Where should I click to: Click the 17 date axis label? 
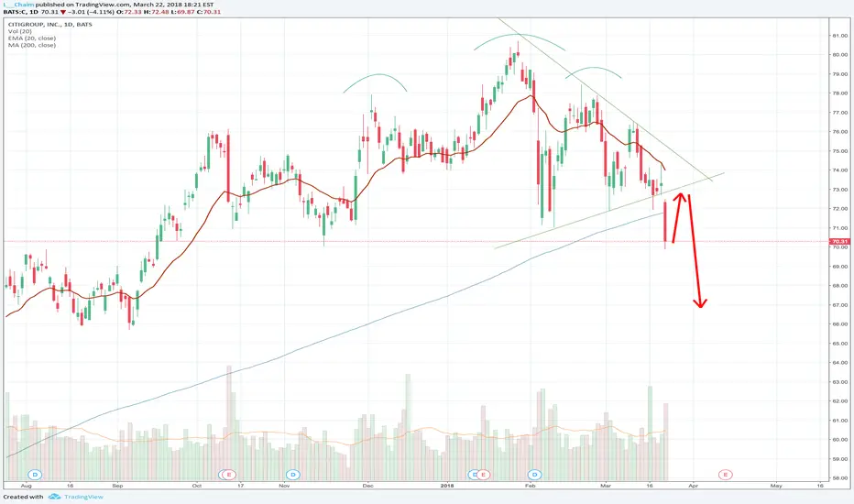coord(240,486)
